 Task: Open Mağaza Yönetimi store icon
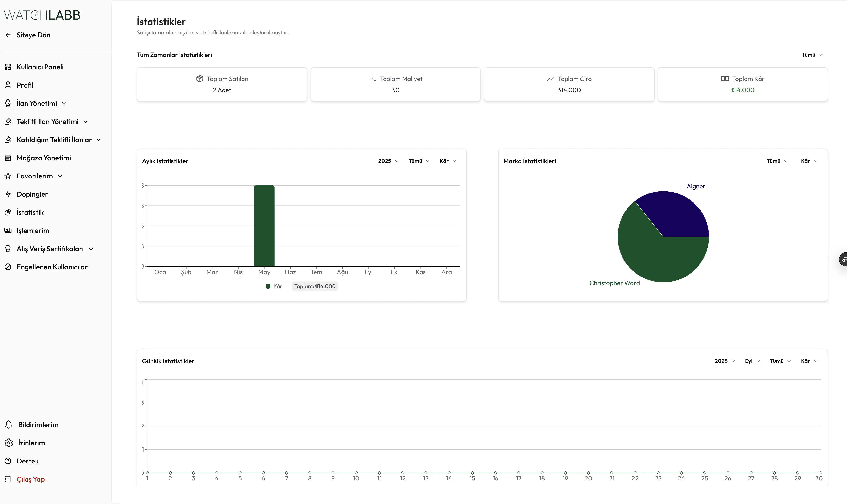tap(8, 158)
